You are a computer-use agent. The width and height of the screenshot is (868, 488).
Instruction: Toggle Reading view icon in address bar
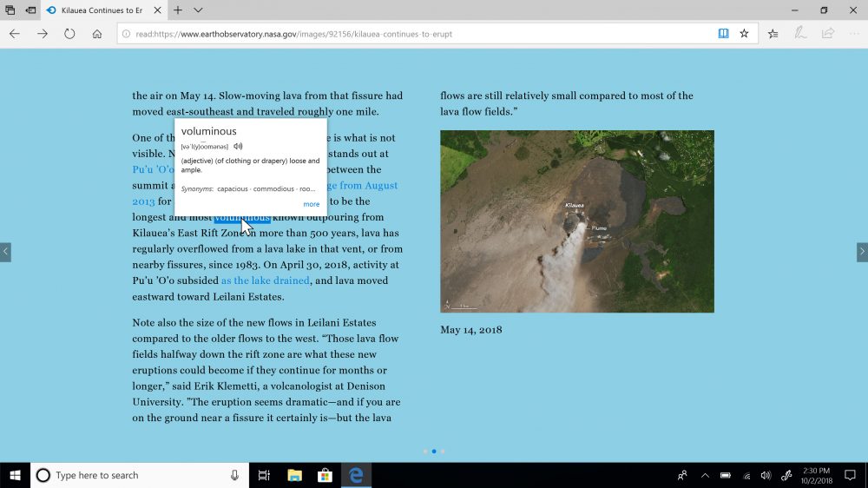click(x=723, y=34)
